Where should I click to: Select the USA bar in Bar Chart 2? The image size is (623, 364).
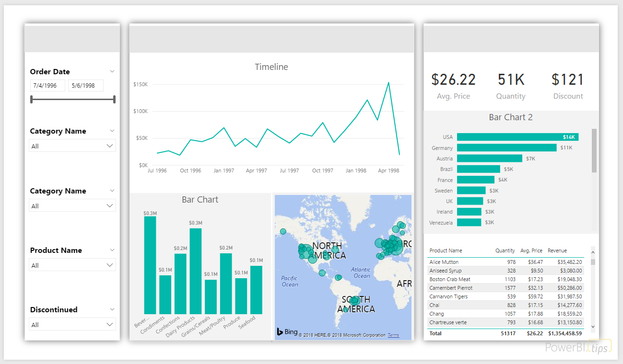(517, 137)
